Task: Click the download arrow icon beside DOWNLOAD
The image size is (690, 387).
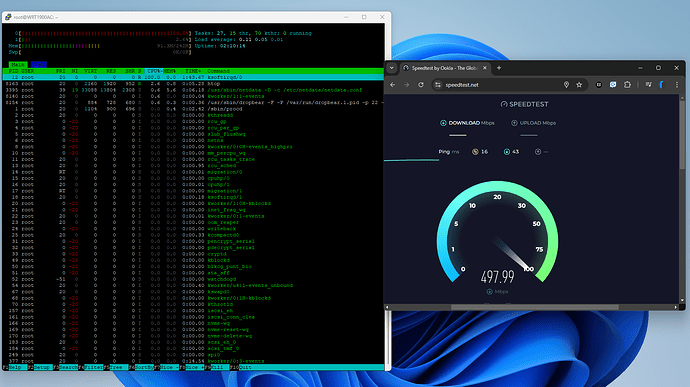Action: point(443,123)
